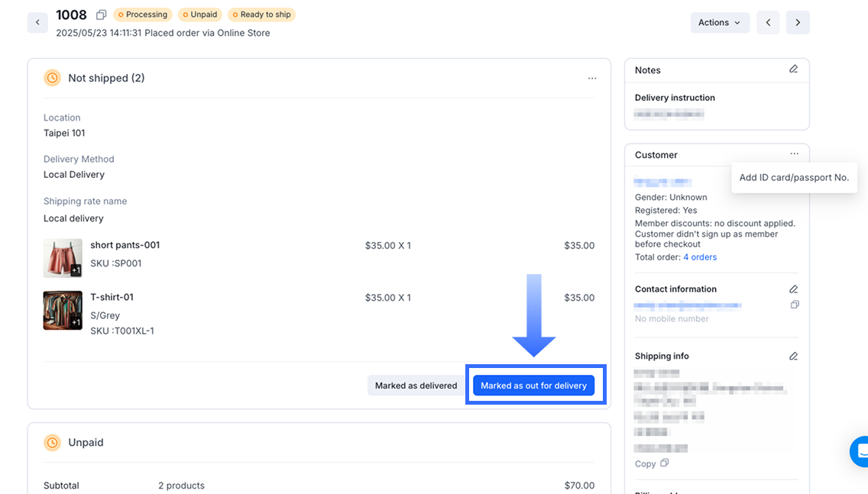Click Marked as out for delivery
Viewport: 868px width, 494px height.
coord(533,386)
